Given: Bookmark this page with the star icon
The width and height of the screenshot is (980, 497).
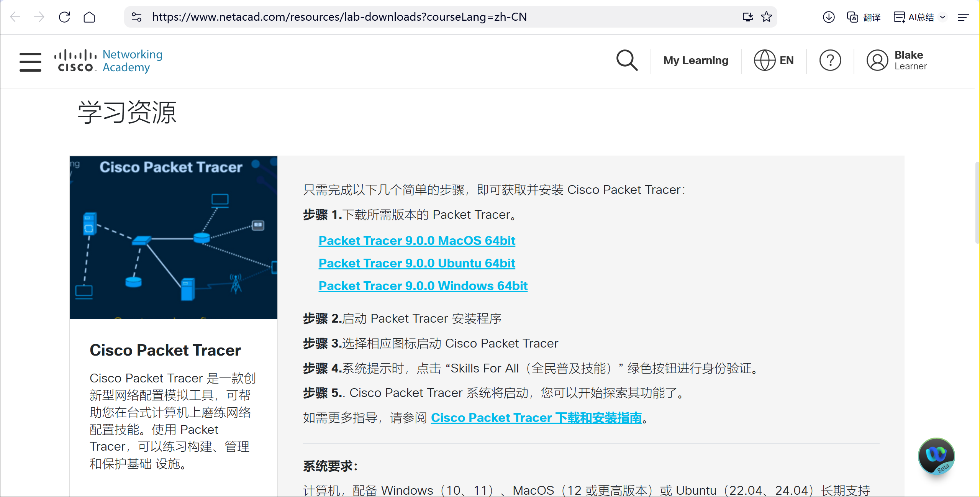Looking at the screenshot, I should coord(767,17).
